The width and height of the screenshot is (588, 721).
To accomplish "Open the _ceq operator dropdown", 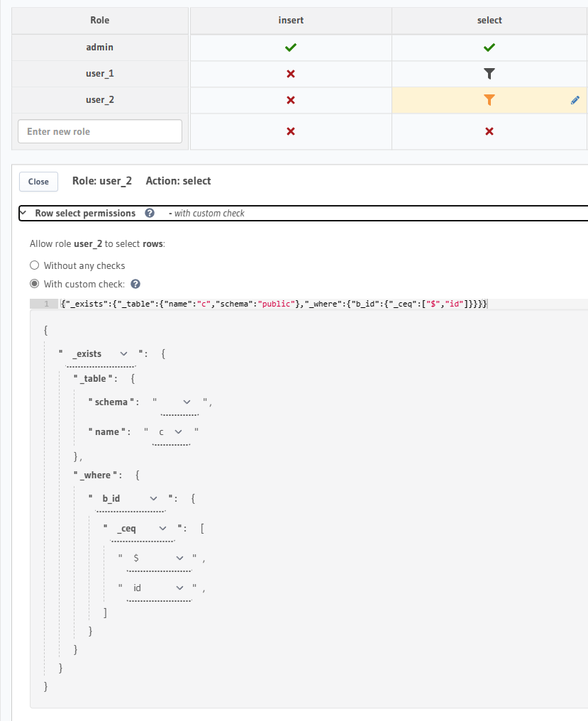I will 162,528.
